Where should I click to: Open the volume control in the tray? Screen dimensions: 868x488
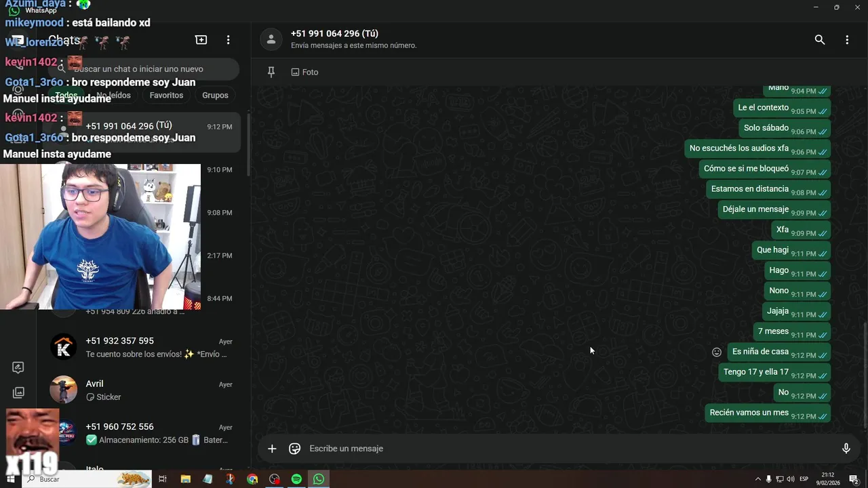point(791,479)
